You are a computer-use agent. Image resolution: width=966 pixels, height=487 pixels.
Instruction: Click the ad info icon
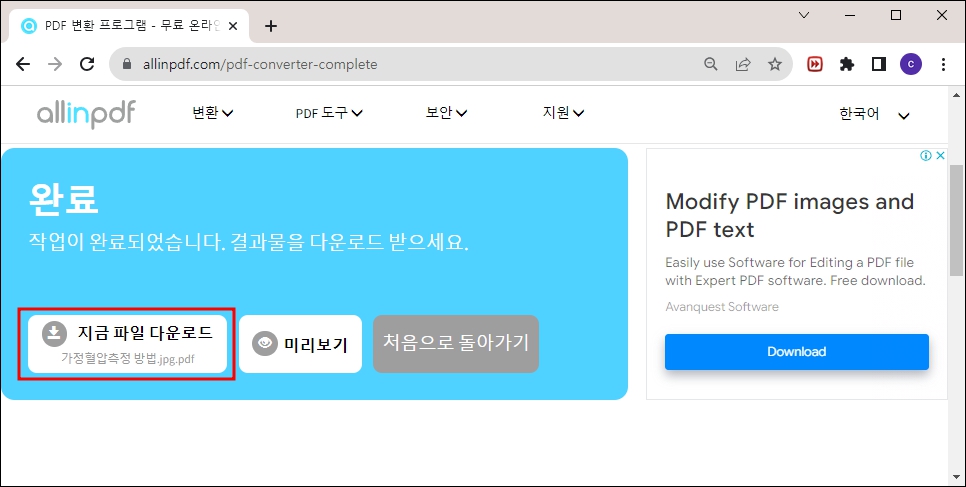pos(925,155)
